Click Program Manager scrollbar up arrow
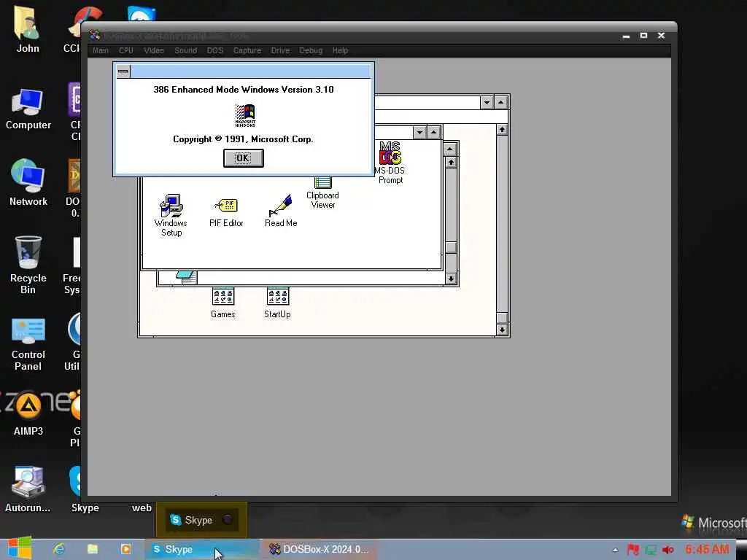Screen dimensions: 747x560 (x=502, y=130)
